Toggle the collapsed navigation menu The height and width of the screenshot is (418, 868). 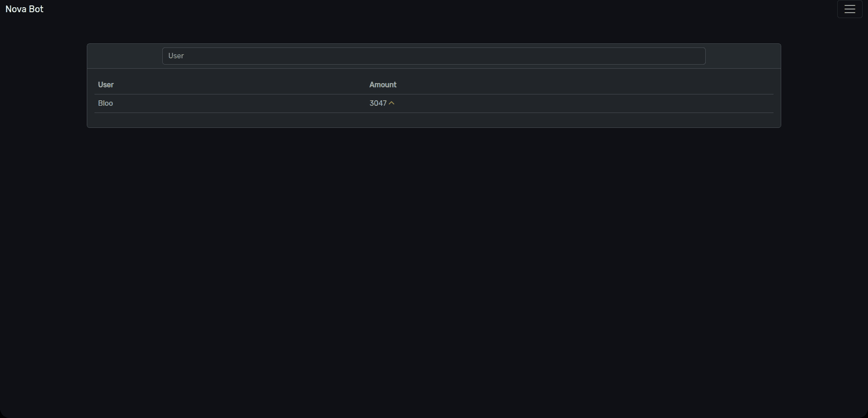pos(849,9)
